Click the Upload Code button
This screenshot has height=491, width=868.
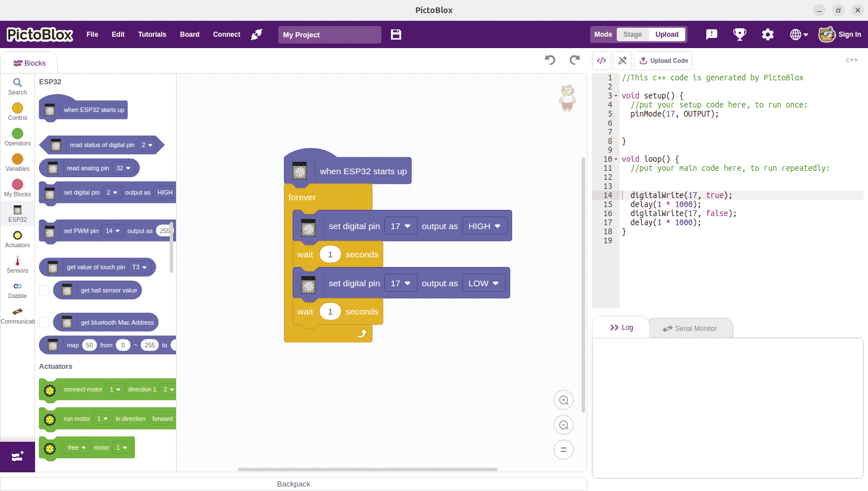coord(664,61)
